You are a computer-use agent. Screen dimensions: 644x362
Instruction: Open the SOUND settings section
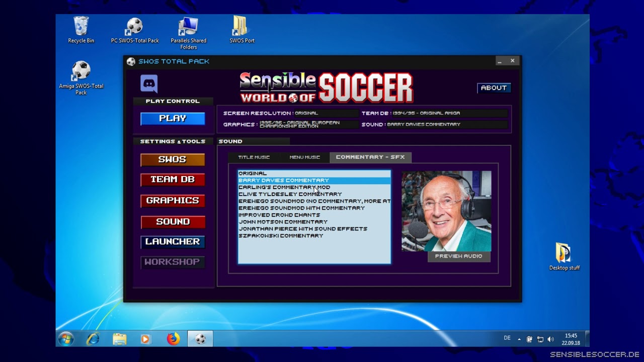tap(173, 222)
